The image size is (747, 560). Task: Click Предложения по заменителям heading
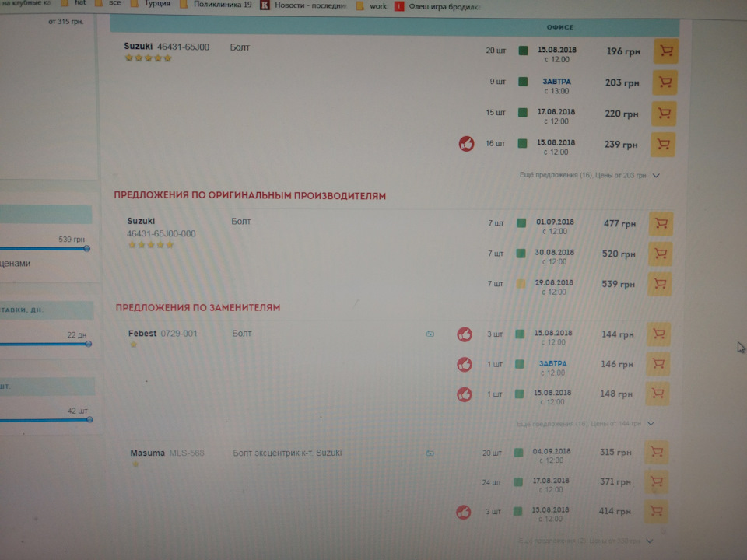[x=198, y=308]
